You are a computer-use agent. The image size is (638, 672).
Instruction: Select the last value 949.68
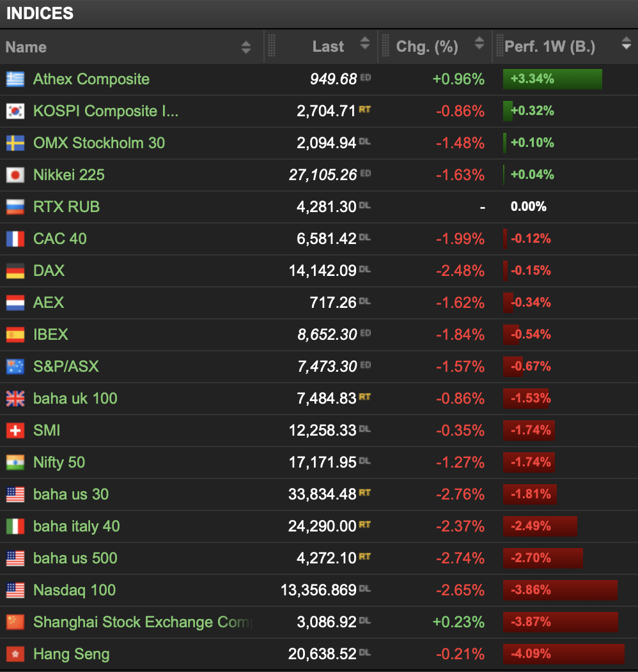coord(334,79)
